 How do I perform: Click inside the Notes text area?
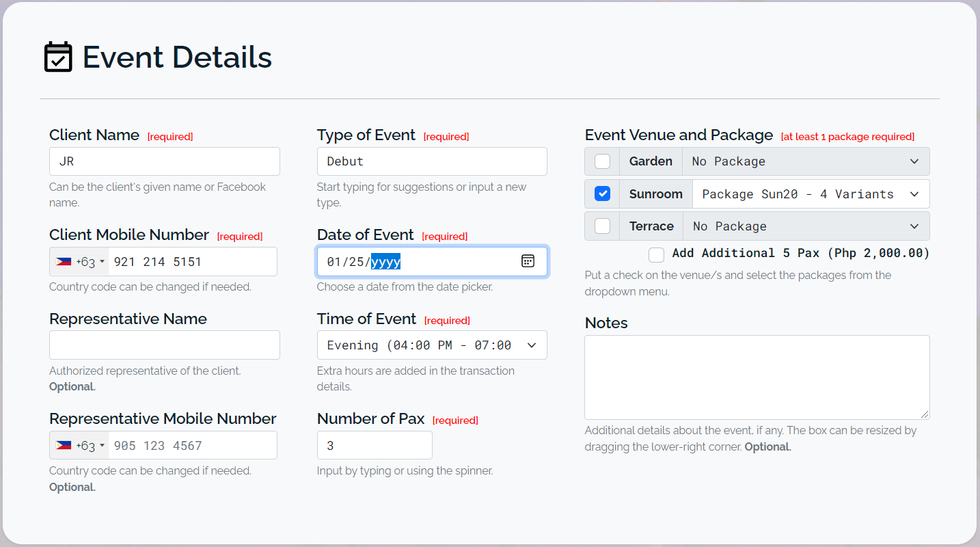pyautogui.click(x=757, y=377)
